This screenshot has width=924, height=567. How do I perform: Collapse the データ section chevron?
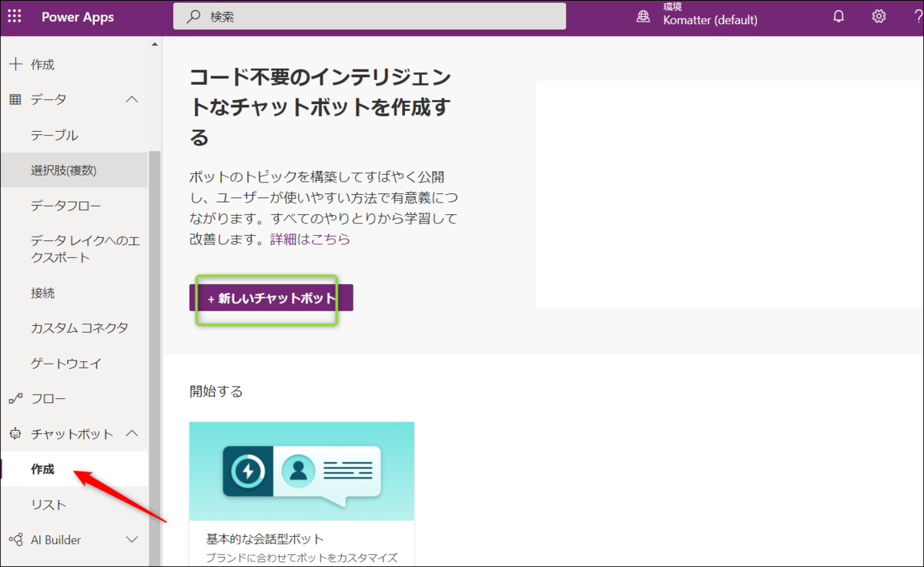[x=132, y=99]
